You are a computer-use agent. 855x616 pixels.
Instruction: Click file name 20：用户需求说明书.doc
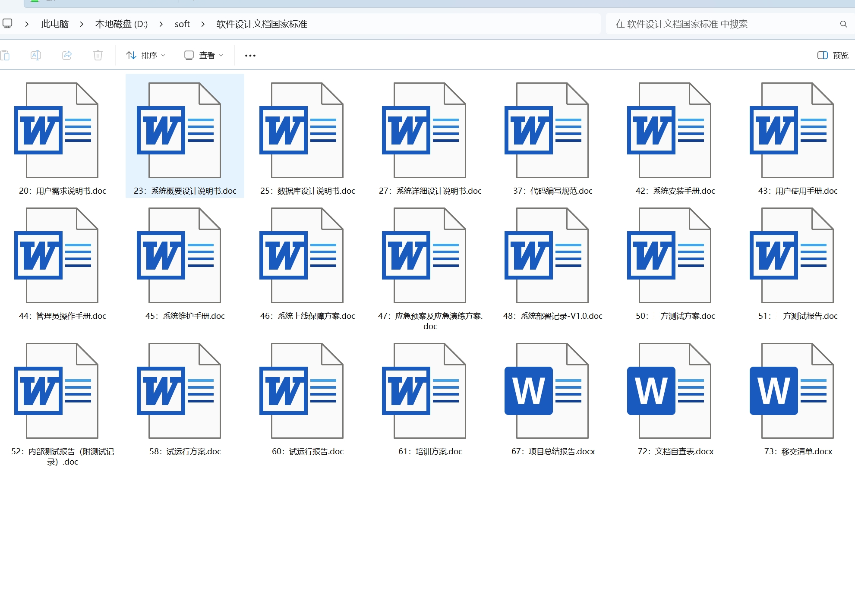click(63, 191)
